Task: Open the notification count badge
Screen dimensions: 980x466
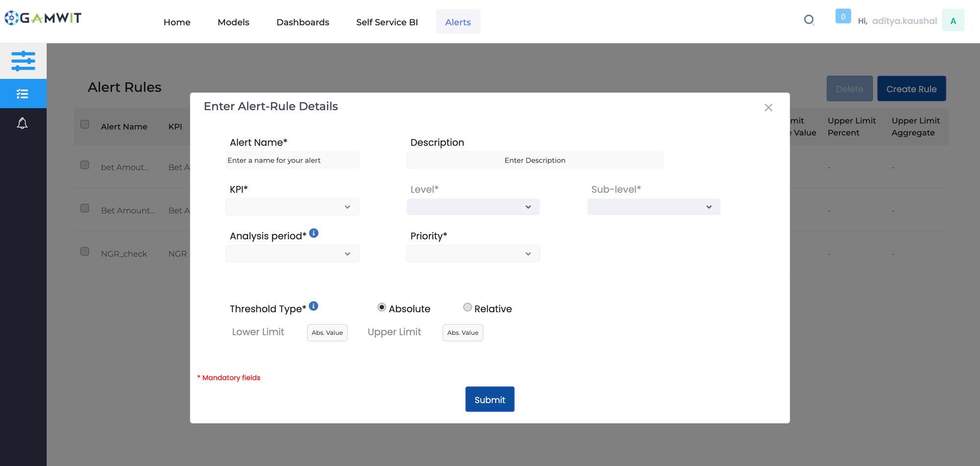Action: point(843,17)
